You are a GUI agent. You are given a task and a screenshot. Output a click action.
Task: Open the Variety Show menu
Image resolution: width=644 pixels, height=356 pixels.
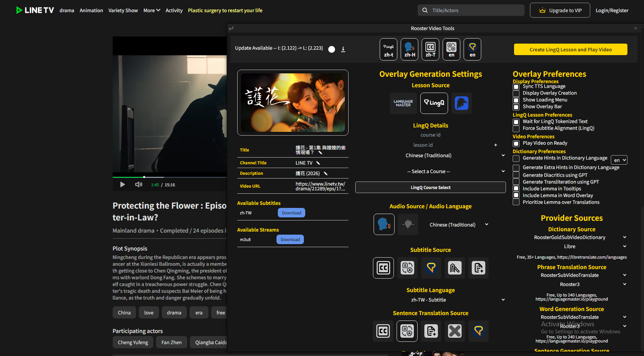123,10
